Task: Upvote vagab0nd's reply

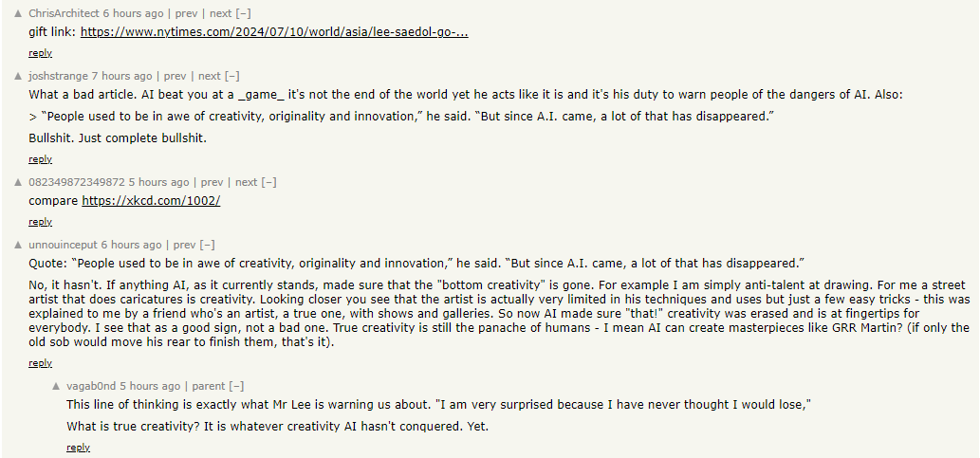Action: tap(56, 386)
